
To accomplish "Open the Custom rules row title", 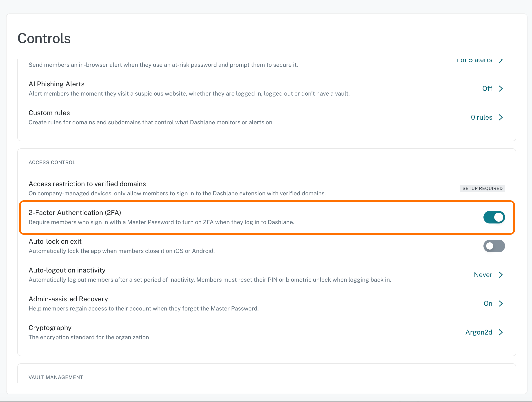I will 49,113.
